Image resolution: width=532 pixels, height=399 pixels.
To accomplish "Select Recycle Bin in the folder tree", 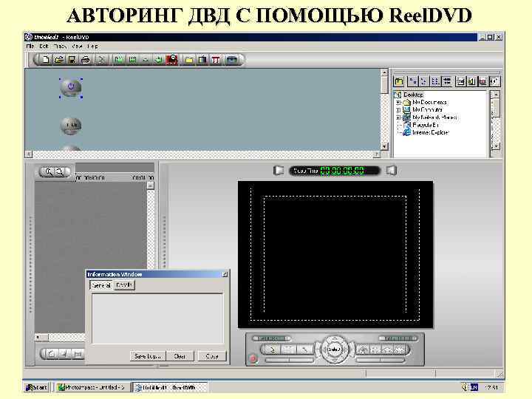I will click(426, 125).
